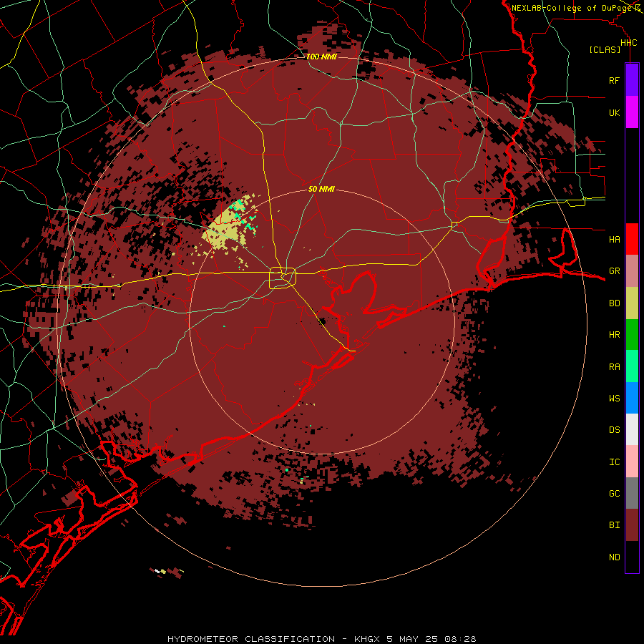Click the 5 MAY 25 date text
The width and height of the screenshot is (644, 644).
(x=411, y=639)
